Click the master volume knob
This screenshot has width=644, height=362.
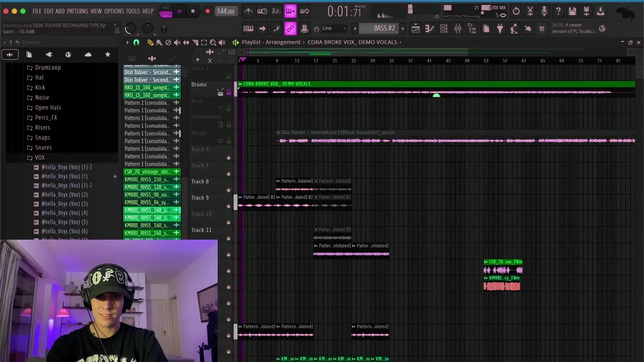pyautogui.click(x=130, y=29)
